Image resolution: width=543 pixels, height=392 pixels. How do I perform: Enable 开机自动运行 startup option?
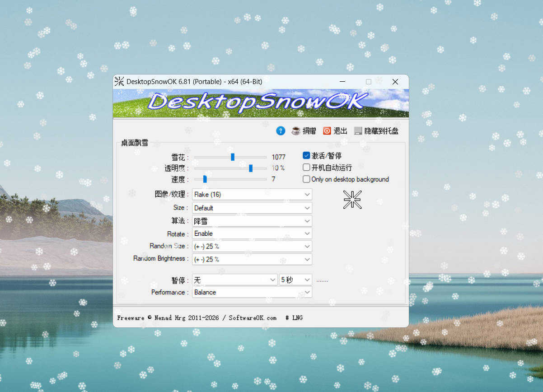pyautogui.click(x=306, y=167)
